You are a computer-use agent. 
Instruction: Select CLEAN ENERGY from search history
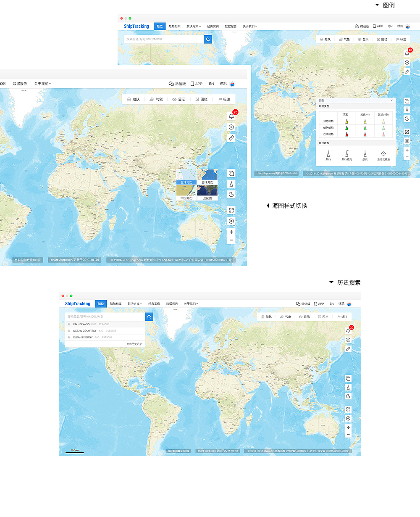(105, 337)
